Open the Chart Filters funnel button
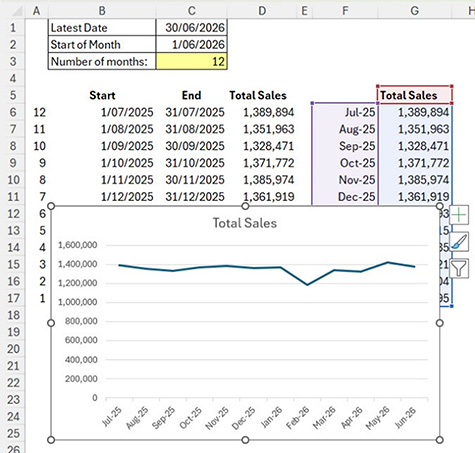This screenshot has width=475, height=453. click(x=459, y=268)
